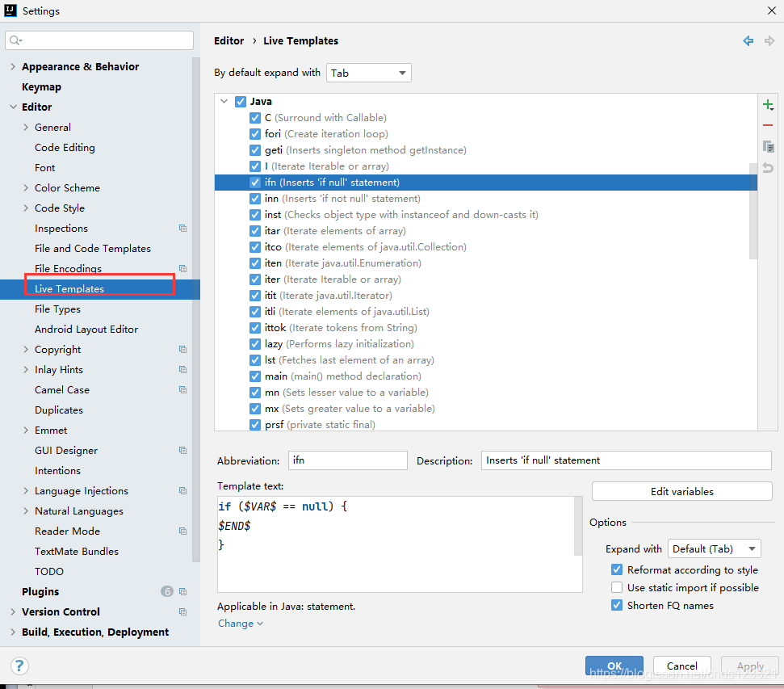Click Editor in the breadcrumb

(229, 41)
